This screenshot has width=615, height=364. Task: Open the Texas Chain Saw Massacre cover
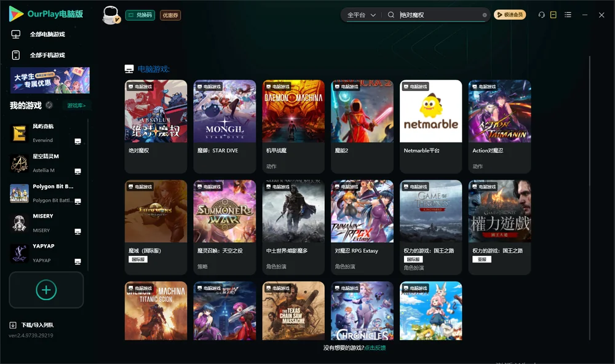click(293, 311)
